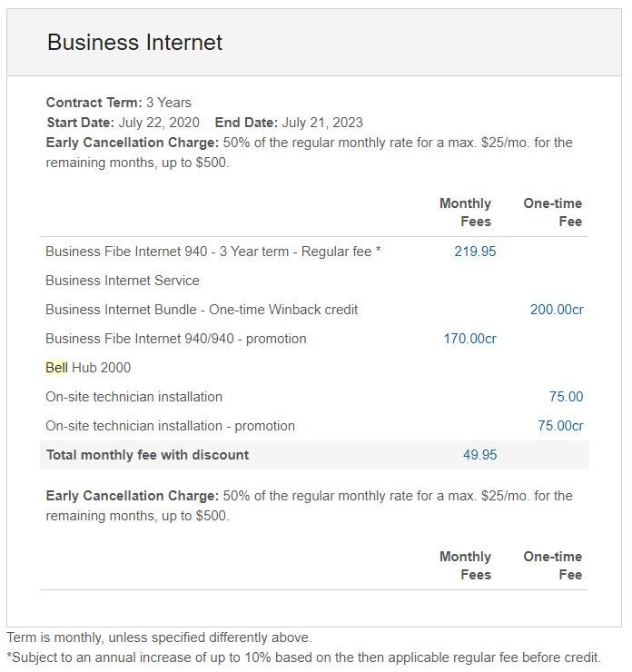Select the Contract Term 3 Years text
This screenshot has height=672, width=632.
pyautogui.click(x=119, y=103)
